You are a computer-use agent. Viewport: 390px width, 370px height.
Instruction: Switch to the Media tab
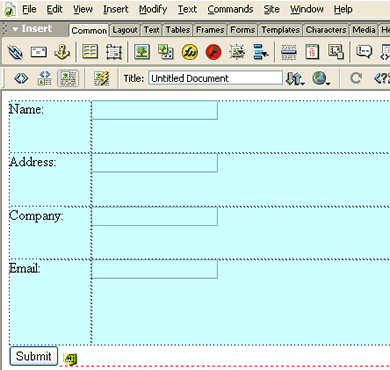tap(364, 30)
